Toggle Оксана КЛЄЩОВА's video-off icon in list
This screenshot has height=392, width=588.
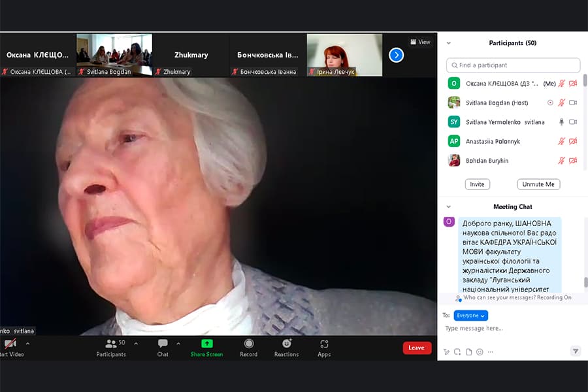coord(573,83)
